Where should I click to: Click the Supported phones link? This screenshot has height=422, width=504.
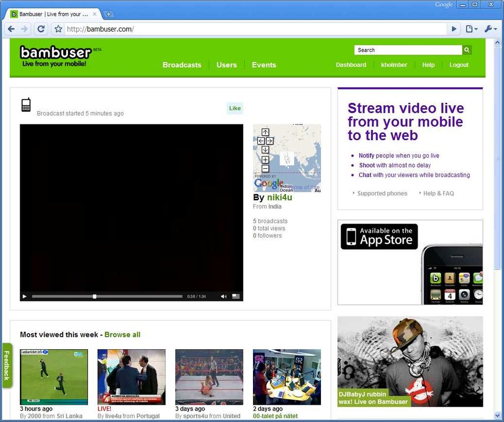[382, 193]
